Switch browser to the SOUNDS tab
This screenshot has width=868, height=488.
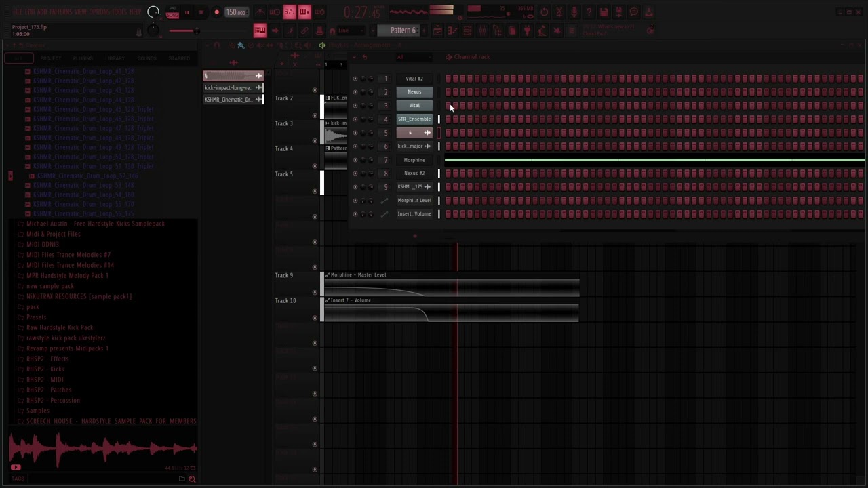pos(146,58)
